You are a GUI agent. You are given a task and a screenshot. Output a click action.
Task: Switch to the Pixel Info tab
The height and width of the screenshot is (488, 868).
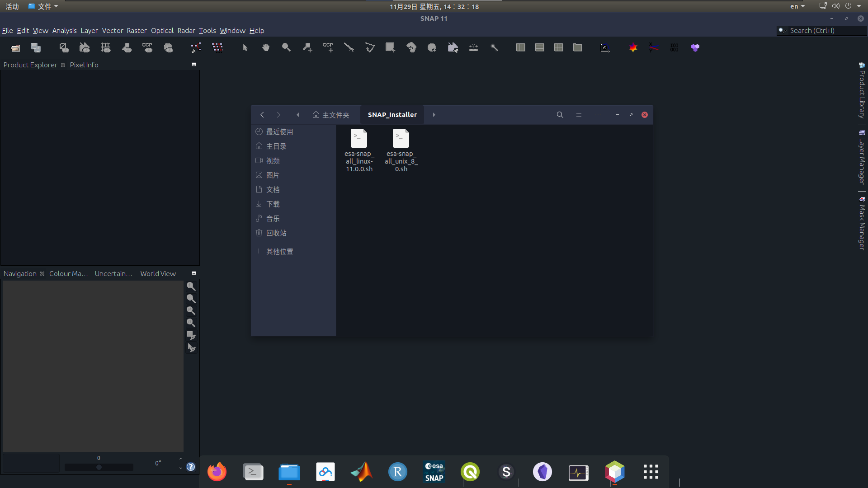point(84,65)
